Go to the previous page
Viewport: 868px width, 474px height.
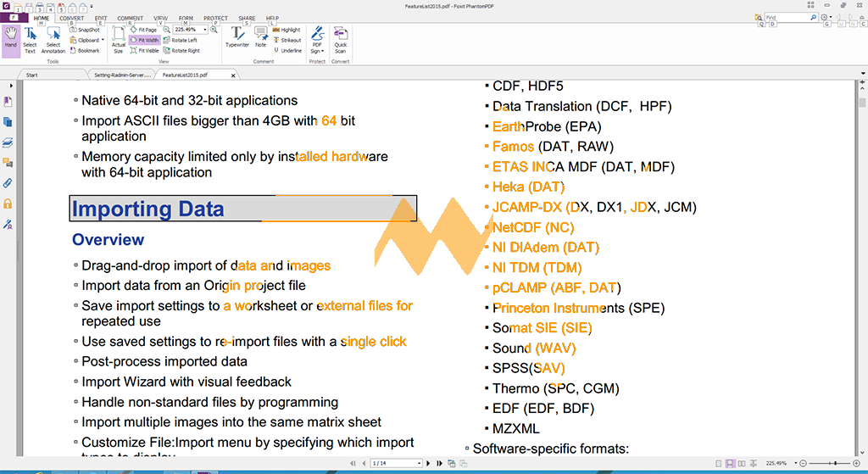[364, 463]
